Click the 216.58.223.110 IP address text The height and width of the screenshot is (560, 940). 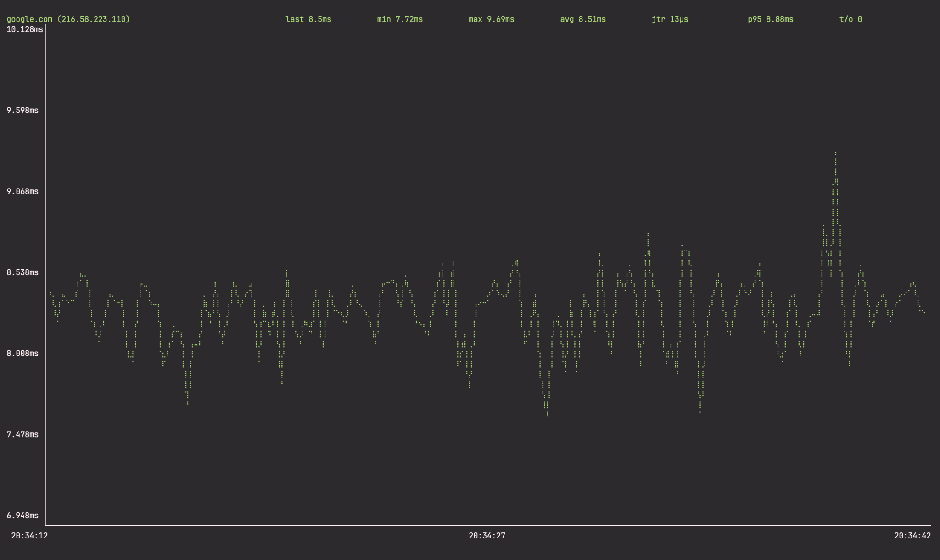point(94,19)
